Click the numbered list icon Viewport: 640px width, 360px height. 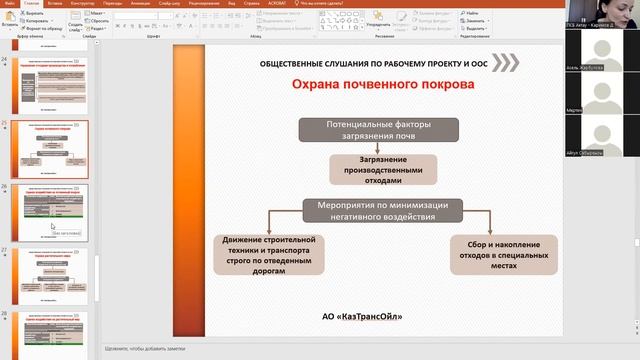click(216, 16)
